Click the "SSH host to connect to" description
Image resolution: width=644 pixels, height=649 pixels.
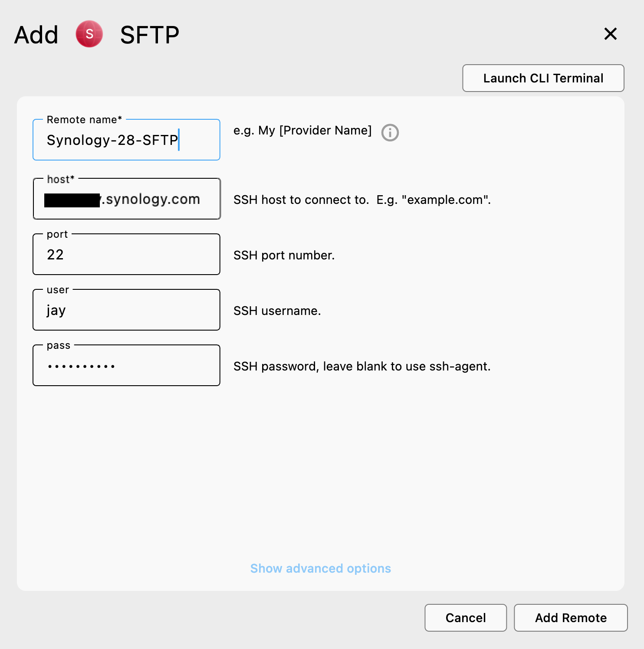(x=362, y=200)
